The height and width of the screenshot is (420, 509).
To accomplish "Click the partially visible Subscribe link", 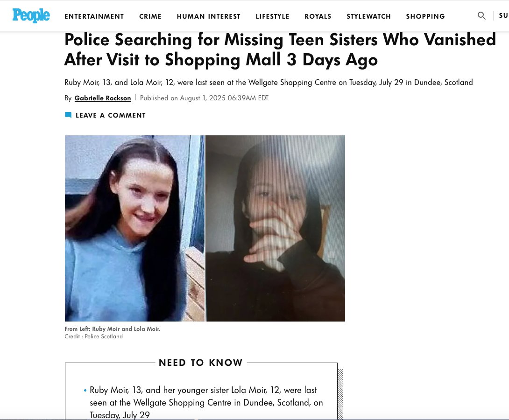I will [x=503, y=15].
